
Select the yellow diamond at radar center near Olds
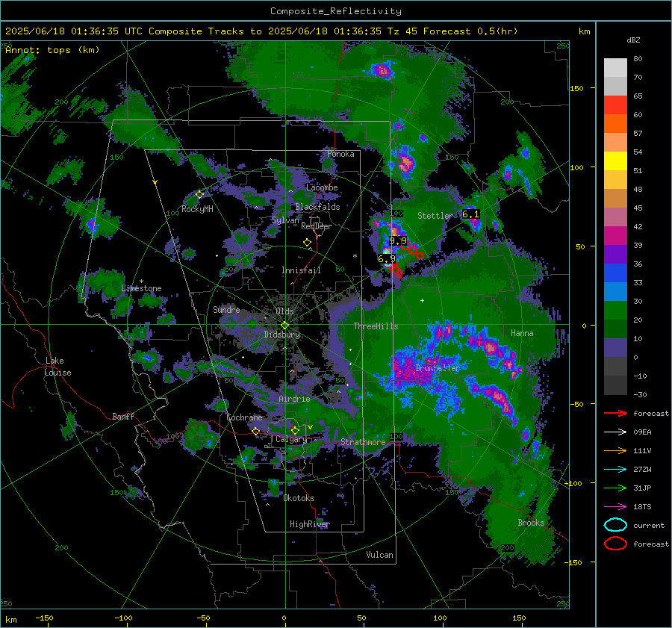tap(285, 326)
